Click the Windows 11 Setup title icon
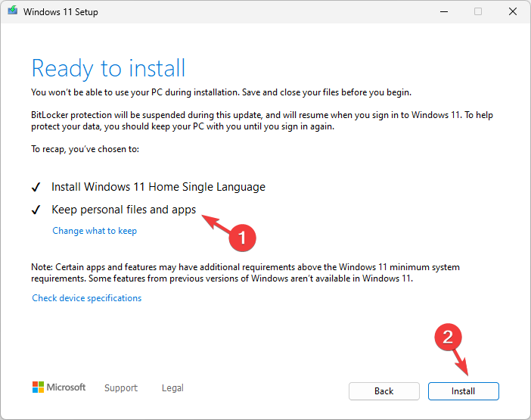Screen dimensions: 531x420 pyautogui.click(x=13, y=11)
